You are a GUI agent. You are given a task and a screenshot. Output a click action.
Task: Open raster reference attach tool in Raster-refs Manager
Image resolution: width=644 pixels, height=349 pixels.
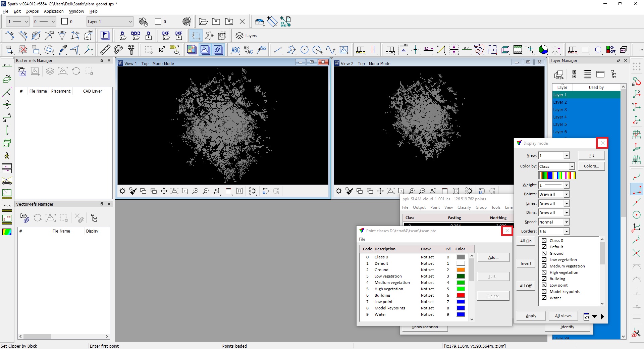(22, 71)
